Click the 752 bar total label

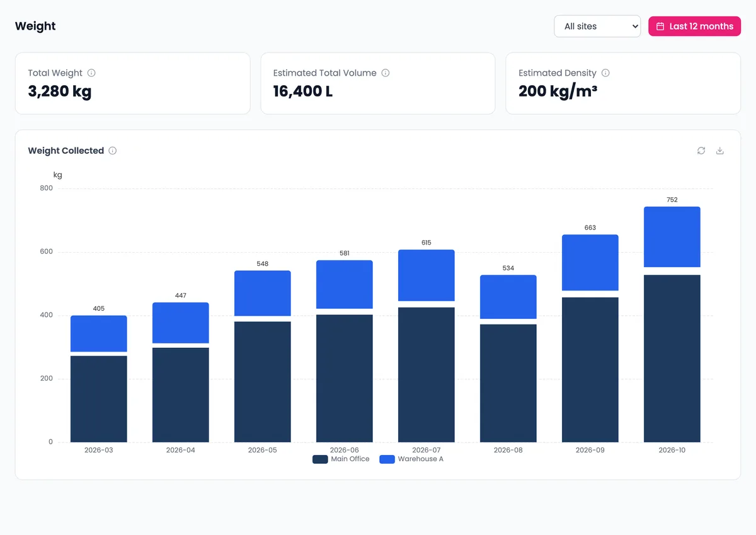pos(672,200)
